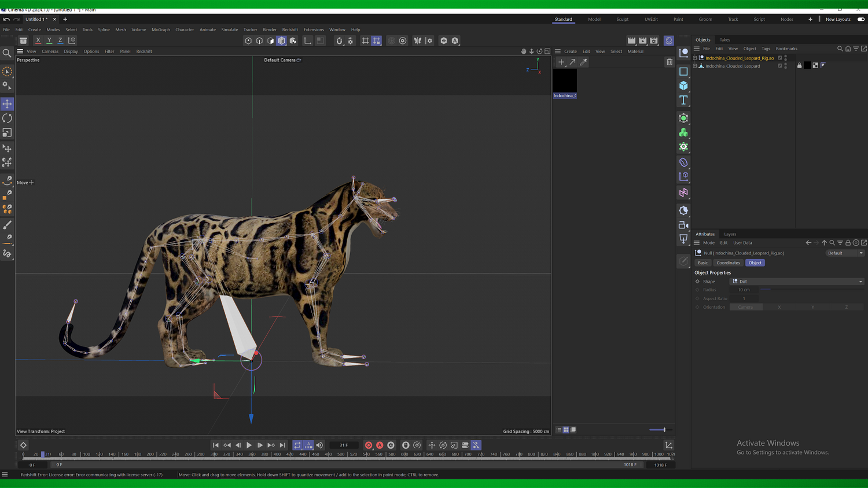Open the Attributes manager hamburger menu

tap(697, 243)
